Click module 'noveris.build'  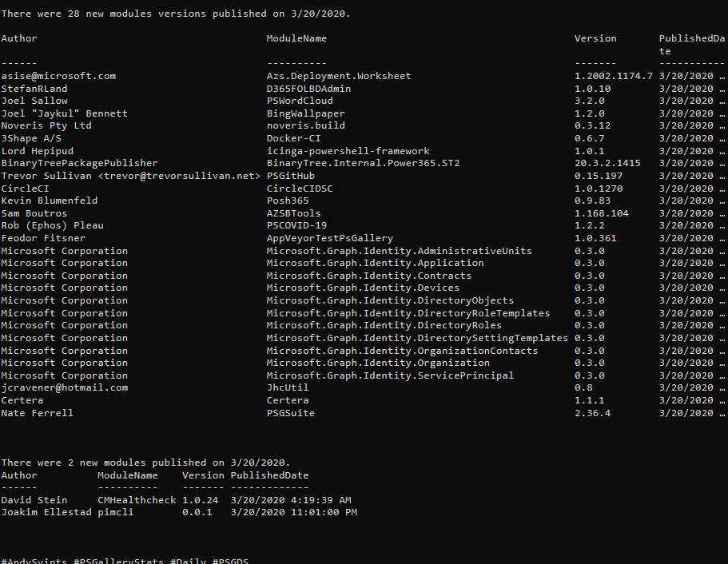305,125
